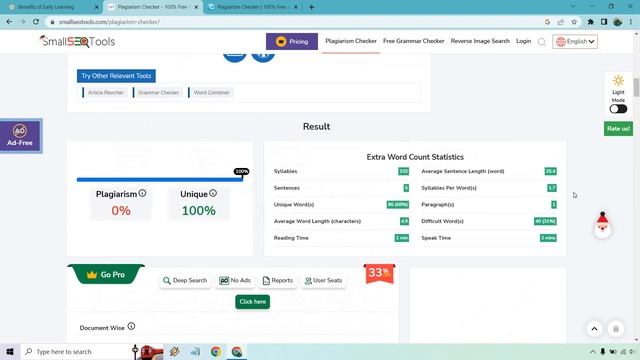Click the Reading Time value badge

[x=402, y=238]
